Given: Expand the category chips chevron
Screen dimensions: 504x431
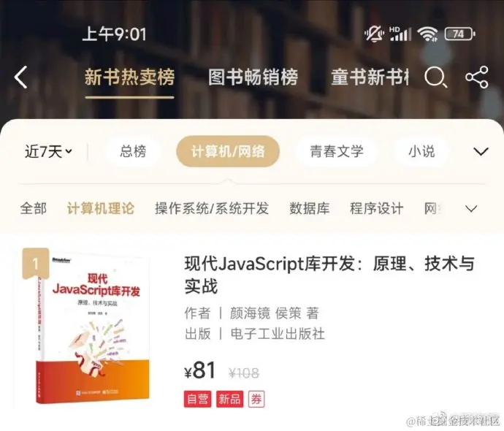Looking at the screenshot, I should pos(481,151).
